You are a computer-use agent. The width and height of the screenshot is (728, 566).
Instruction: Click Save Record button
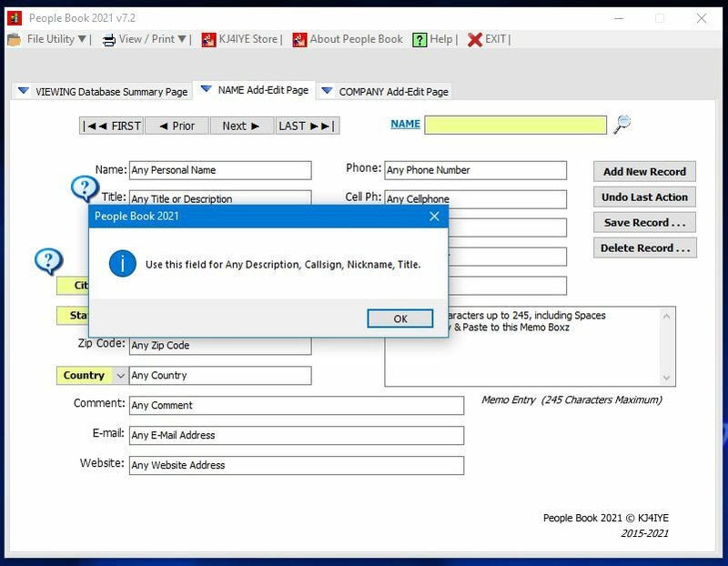tap(644, 223)
